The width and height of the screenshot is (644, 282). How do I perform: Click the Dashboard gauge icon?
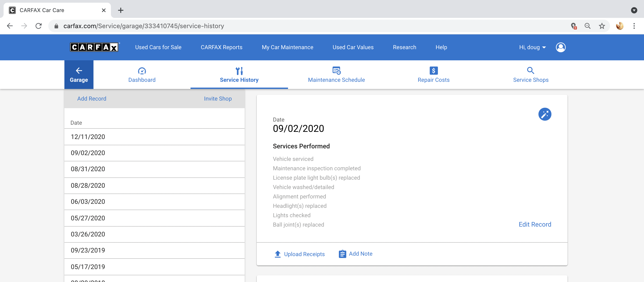(142, 71)
